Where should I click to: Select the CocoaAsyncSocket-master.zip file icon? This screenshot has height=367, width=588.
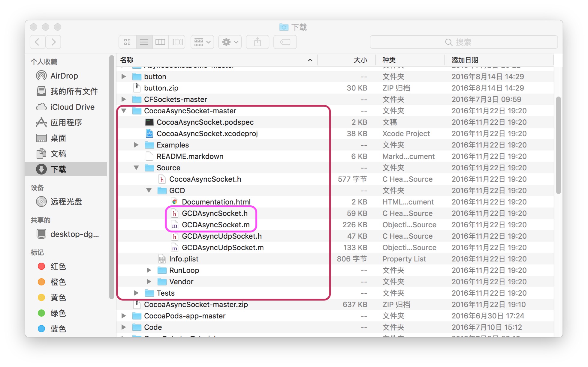point(137,304)
